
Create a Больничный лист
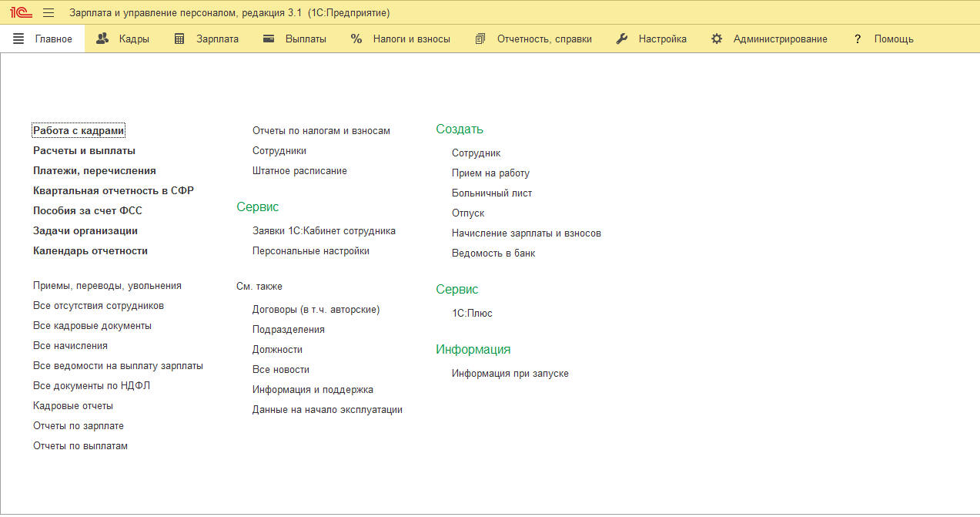pyautogui.click(x=492, y=193)
